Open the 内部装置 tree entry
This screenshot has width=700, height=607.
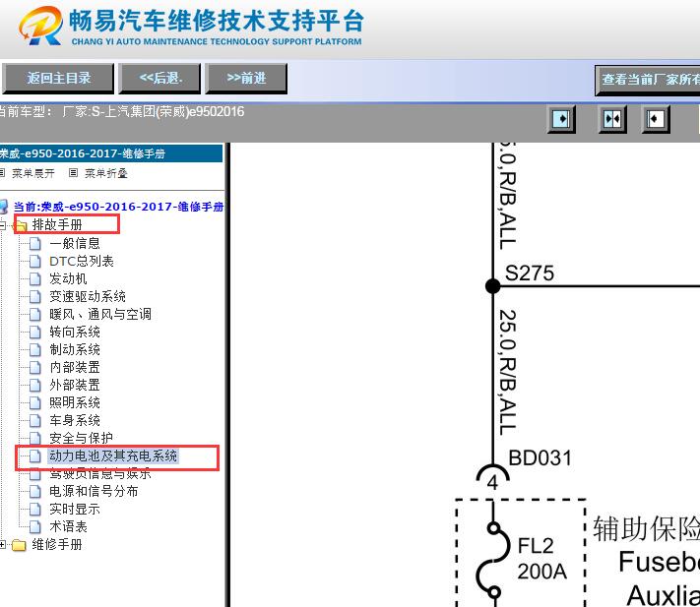click(x=75, y=367)
